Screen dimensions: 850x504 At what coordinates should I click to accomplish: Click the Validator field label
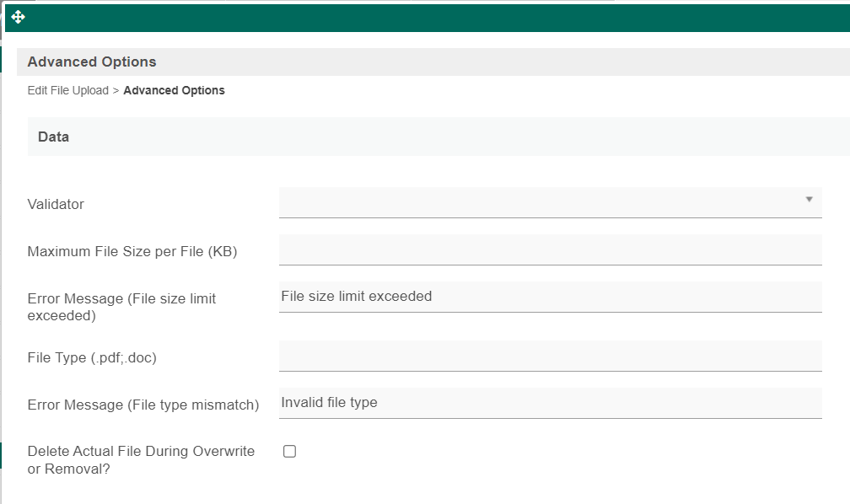point(56,204)
